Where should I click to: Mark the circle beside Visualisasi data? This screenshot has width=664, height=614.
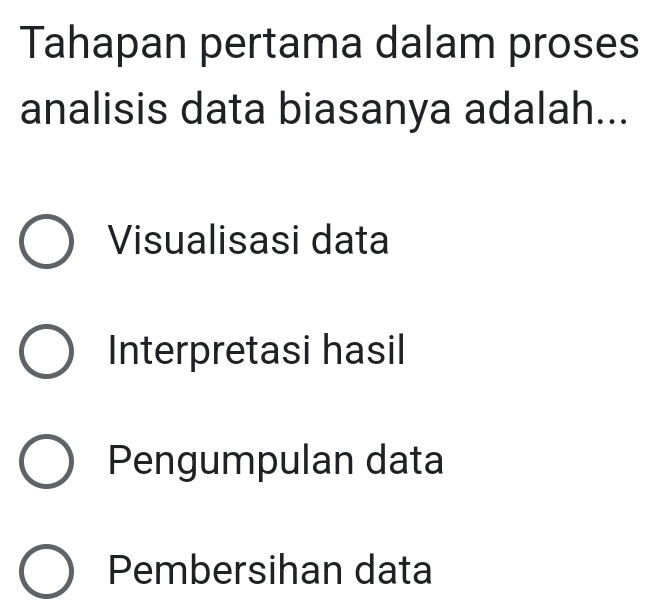(x=46, y=242)
